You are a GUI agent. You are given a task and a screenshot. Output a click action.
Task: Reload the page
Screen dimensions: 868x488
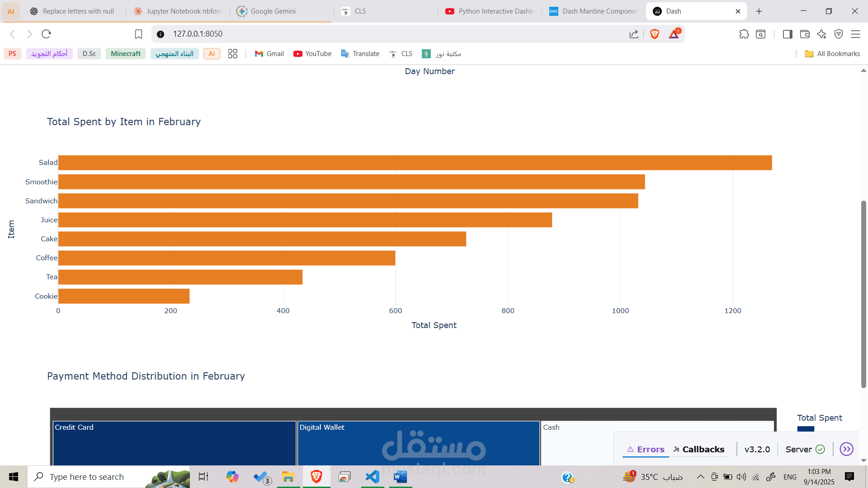click(x=46, y=34)
